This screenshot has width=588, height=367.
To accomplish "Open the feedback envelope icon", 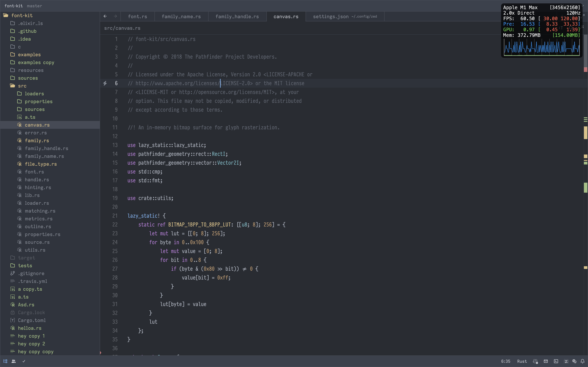I will (x=546, y=361).
